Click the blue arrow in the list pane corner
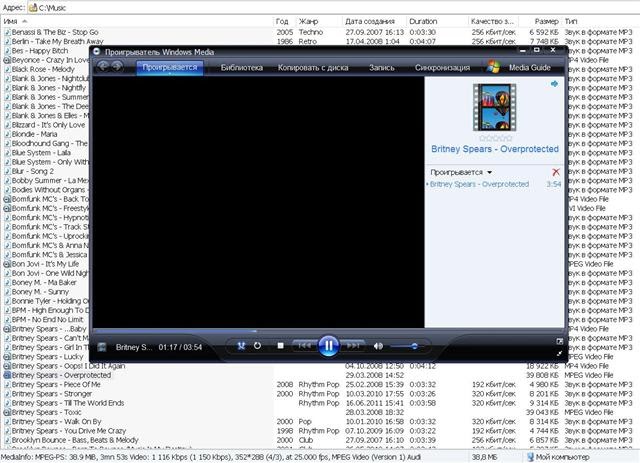 (x=554, y=84)
